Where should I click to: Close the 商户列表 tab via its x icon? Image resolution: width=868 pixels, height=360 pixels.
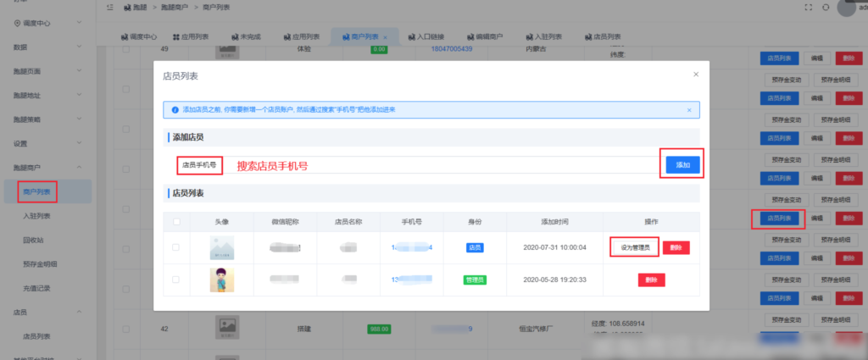pos(385,37)
